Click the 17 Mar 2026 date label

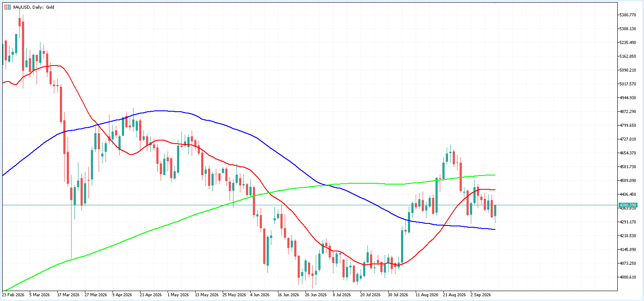point(68,295)
